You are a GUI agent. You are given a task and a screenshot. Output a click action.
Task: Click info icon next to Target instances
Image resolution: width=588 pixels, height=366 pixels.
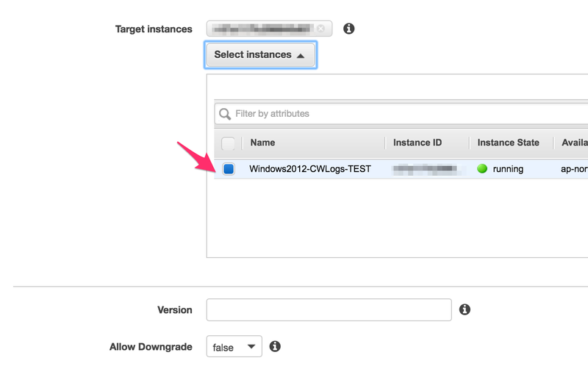tap(348, 29)
